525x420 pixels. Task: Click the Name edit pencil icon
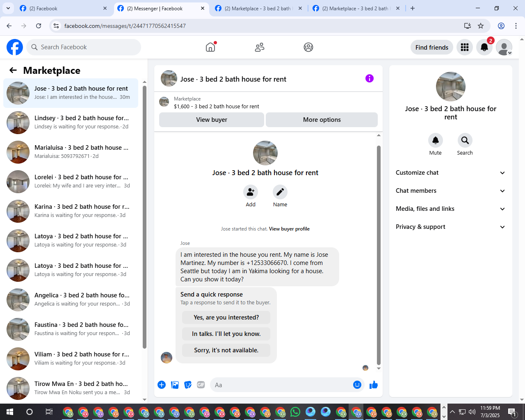[280, 192]
